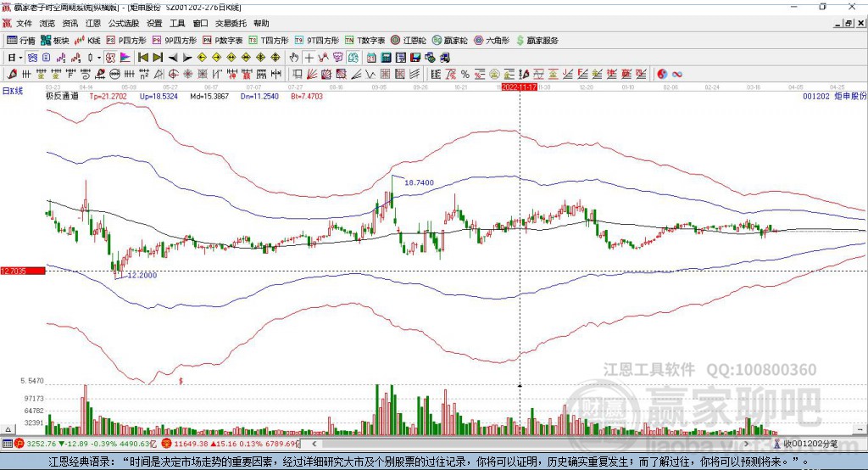Click the blue infinity loop icon

(x=677, y=74)
